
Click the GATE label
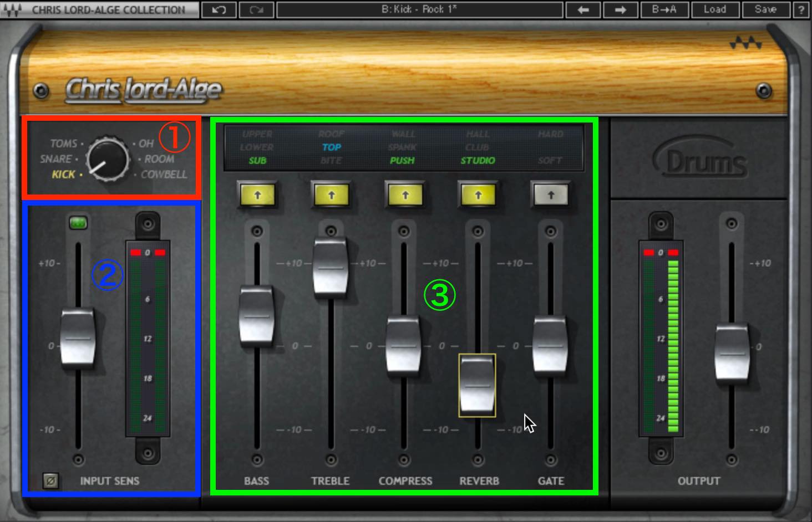click(551, 481)
